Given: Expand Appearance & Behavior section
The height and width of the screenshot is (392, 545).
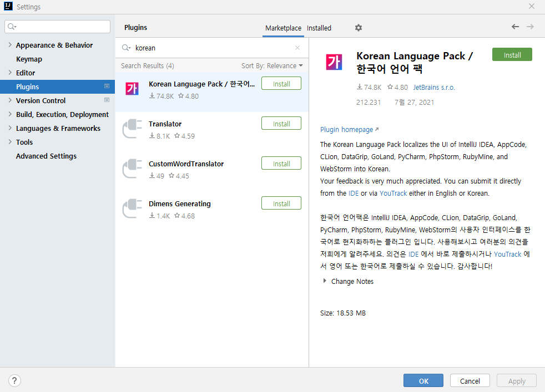Looking at the screenshot, I should (10, 45).
